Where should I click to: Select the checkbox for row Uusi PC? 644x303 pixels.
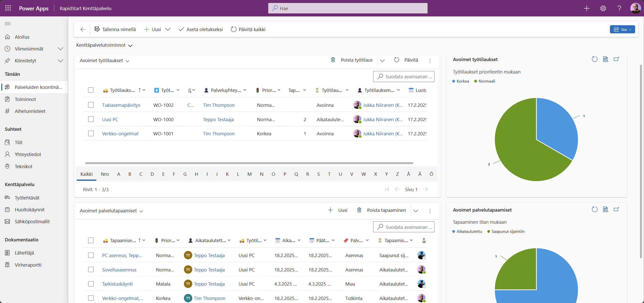91,119
